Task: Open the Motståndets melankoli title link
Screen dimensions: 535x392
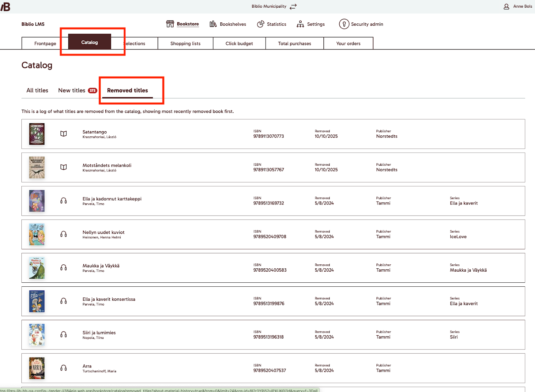Action: click(x=107, y=165)
